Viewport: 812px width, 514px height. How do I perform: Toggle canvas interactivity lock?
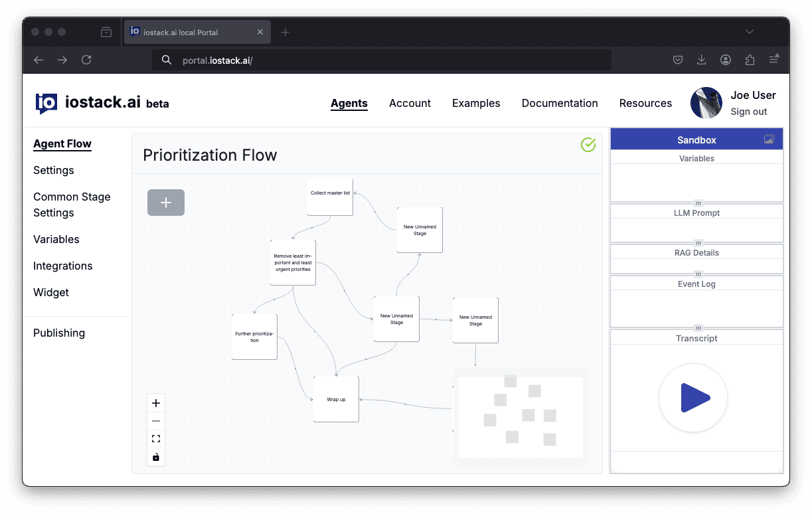(x=156, y=457)
